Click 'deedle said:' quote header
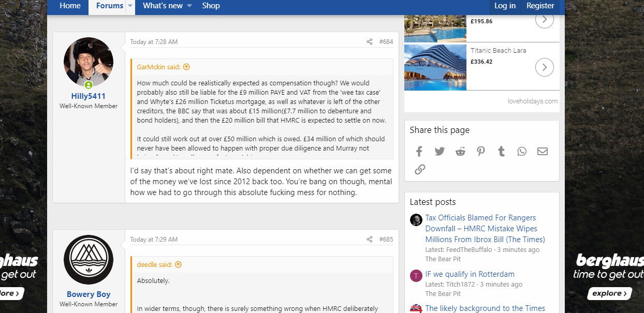Screen dimensions: 644x313 pos(154,264)
